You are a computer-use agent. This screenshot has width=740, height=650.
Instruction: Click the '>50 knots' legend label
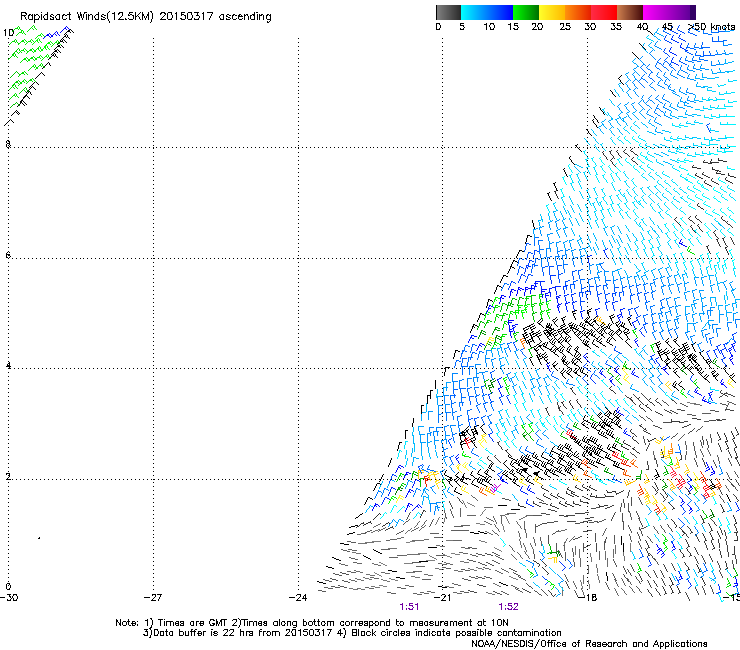pyautogui.click(x=711, y=27)
